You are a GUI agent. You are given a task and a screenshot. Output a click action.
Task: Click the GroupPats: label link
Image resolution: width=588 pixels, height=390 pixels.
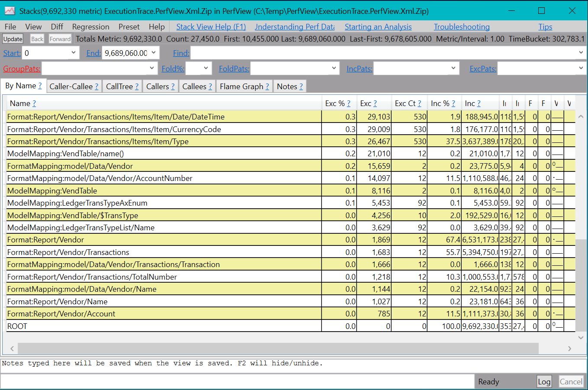22,69
